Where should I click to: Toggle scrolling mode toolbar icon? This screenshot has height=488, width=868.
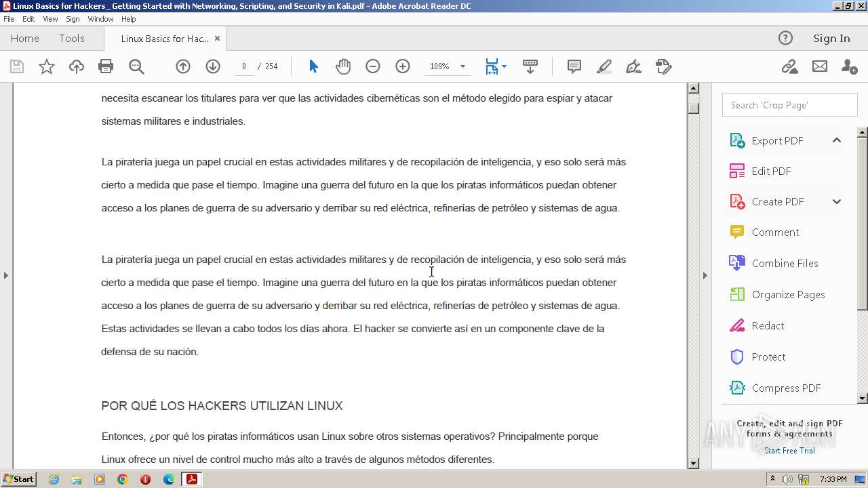(x=530, y=66)
